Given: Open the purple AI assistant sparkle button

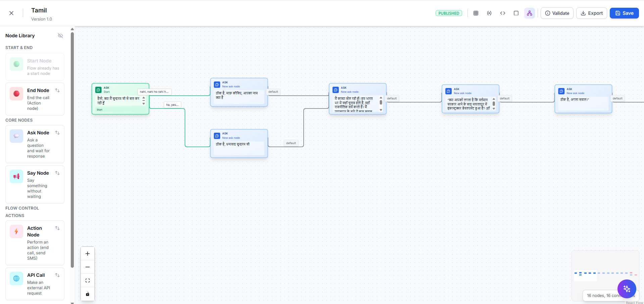Looking at the screenshot, I should click(x=627, y=289).
